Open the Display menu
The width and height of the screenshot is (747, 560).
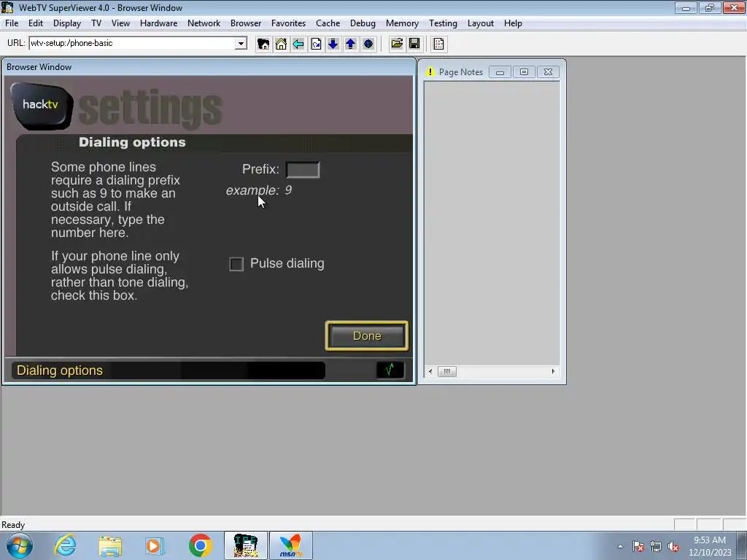(67, 23)
